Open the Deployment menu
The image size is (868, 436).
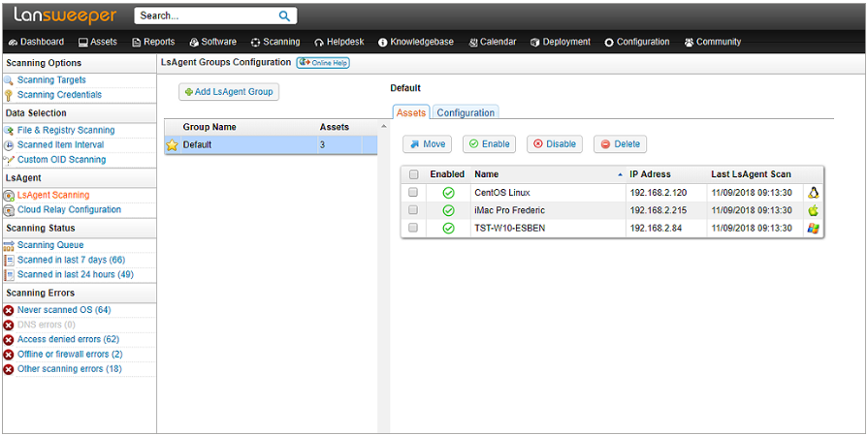tap(561, 42)
